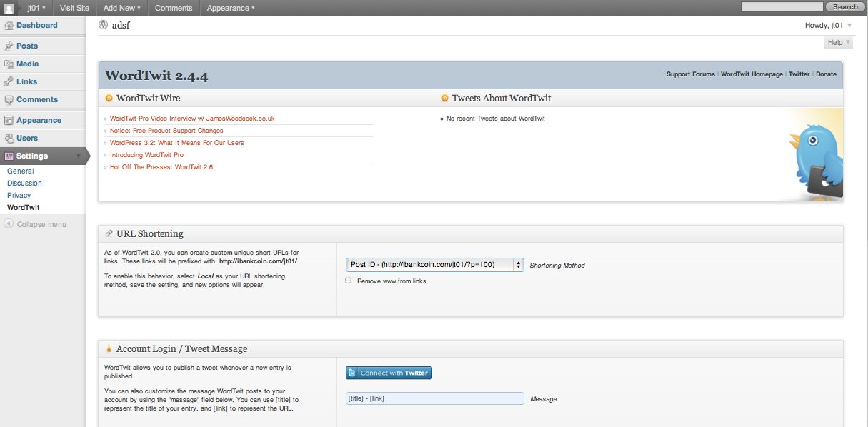Open WordTwit Pro Video Interview article
Image resolution: width=868 pixels, height=427 pixels.
click(x=192, y=119)
